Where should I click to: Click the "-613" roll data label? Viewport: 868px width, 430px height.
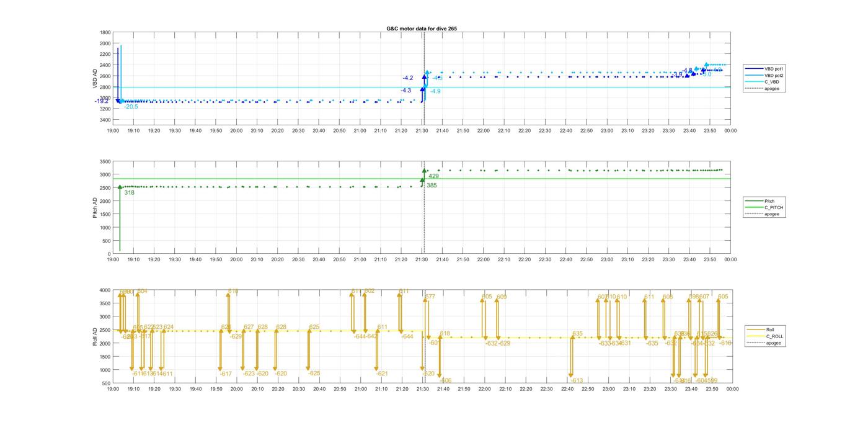[577, 380]
